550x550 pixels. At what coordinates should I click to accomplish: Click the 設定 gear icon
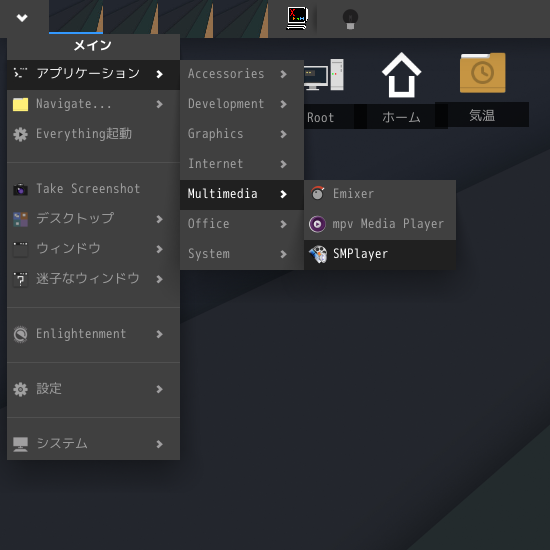click(20, 389)
